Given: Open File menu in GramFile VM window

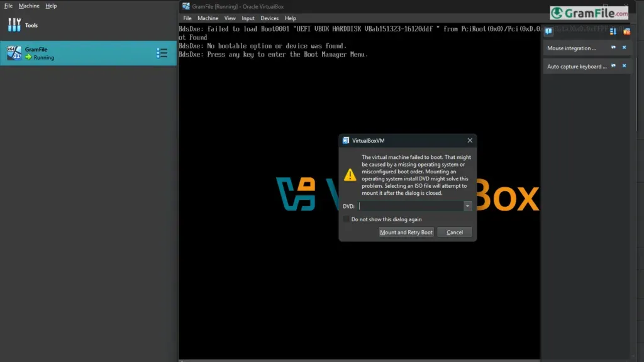Looking at the screenshot, I should pos(187,18).
